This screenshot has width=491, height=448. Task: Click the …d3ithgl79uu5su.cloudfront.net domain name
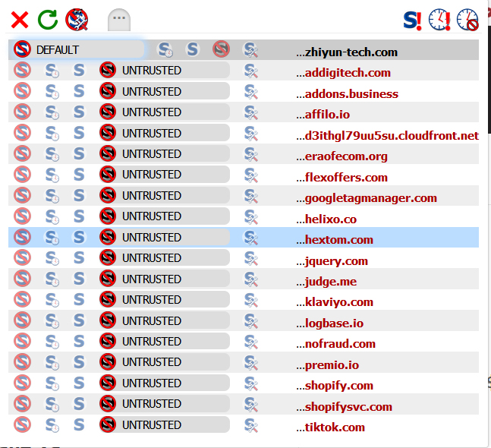click(387, 136)
